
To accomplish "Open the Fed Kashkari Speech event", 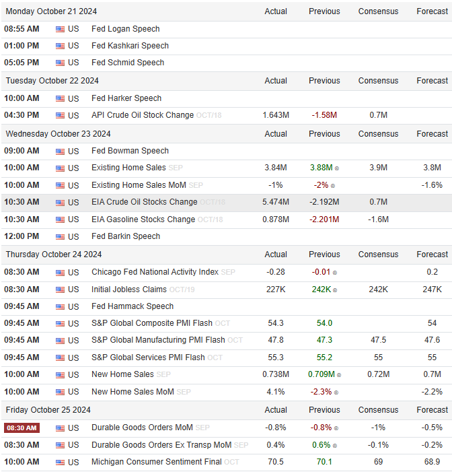I will [x=130, y=46].
